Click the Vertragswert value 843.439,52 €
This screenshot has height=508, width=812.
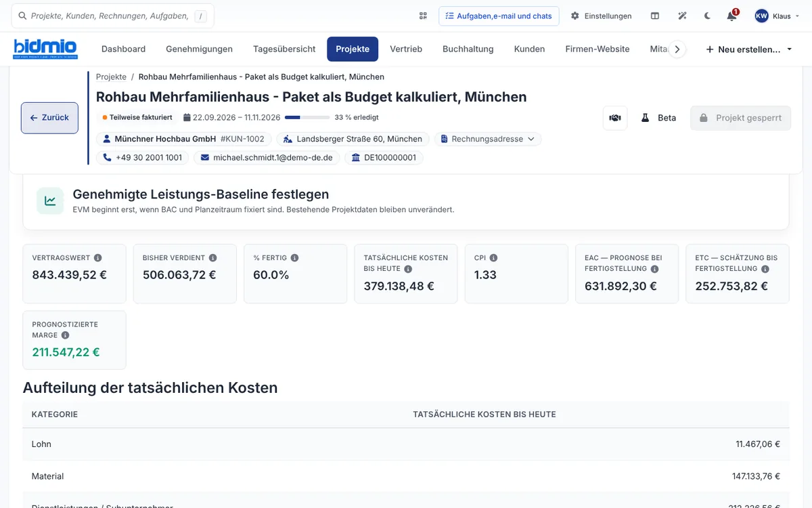coord(69,275)
